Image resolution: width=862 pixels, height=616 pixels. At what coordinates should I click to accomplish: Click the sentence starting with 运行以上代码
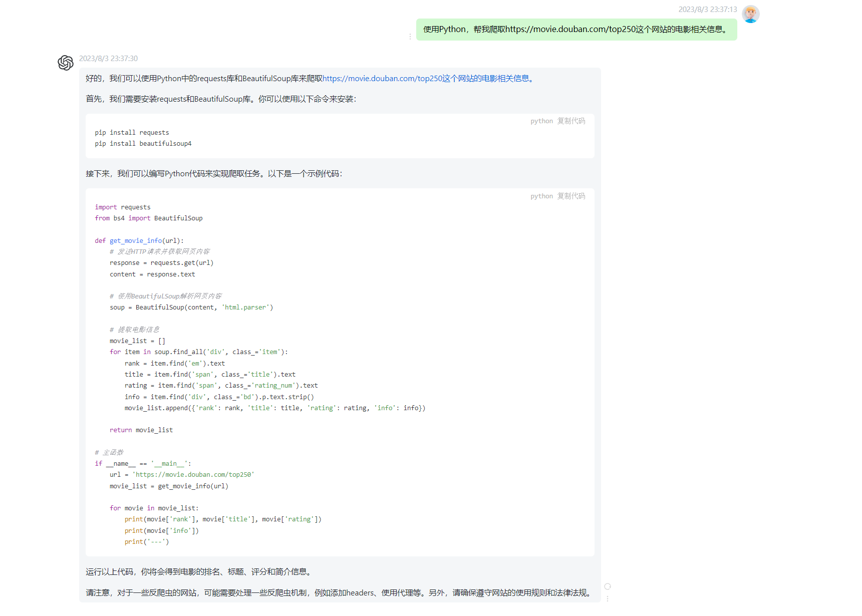[200, 572]
